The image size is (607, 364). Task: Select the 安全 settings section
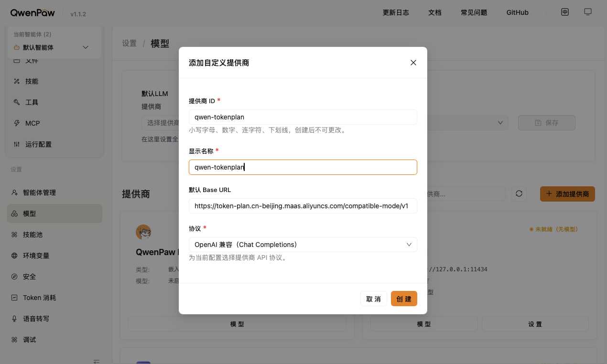click(x=30, y=276)
